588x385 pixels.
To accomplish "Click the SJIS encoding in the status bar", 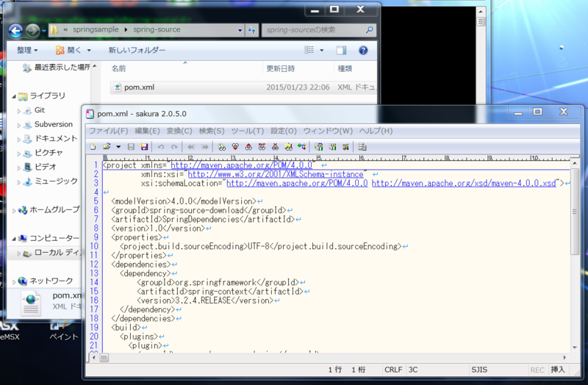I will point(479,370).
